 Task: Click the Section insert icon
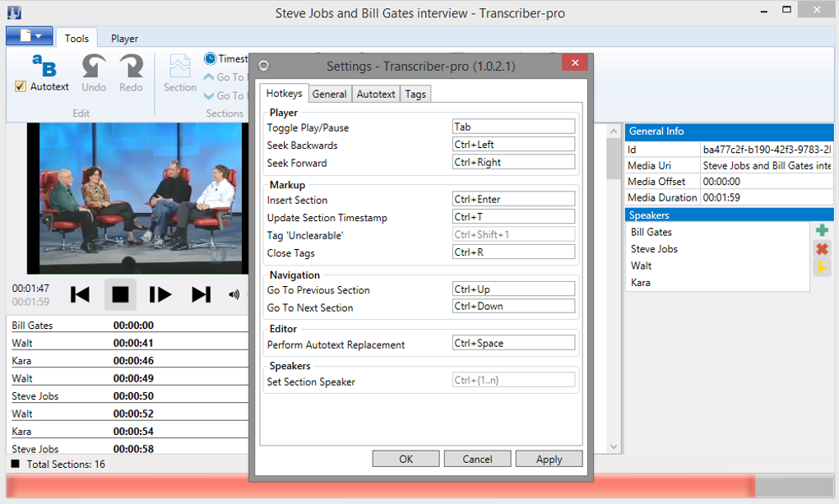click(x=180, y=67)
